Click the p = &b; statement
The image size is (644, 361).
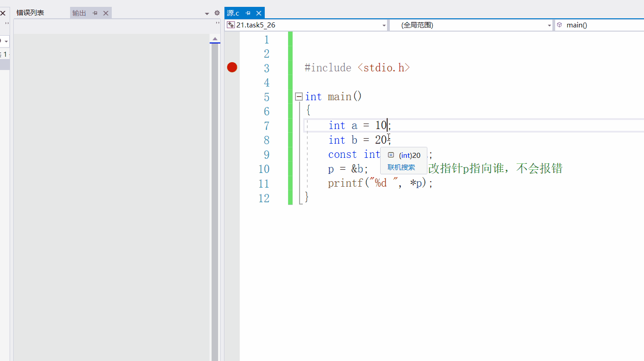tap(348, 169)
